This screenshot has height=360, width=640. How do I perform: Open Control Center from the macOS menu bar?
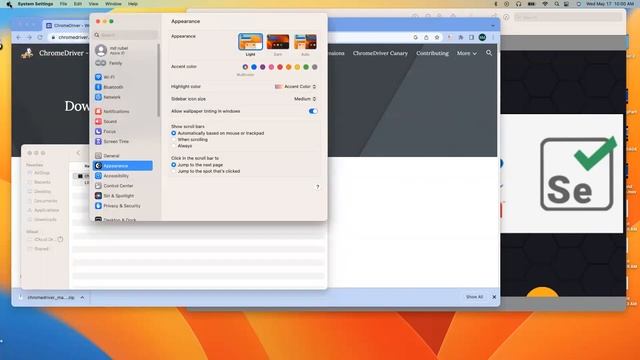(567, 4)
